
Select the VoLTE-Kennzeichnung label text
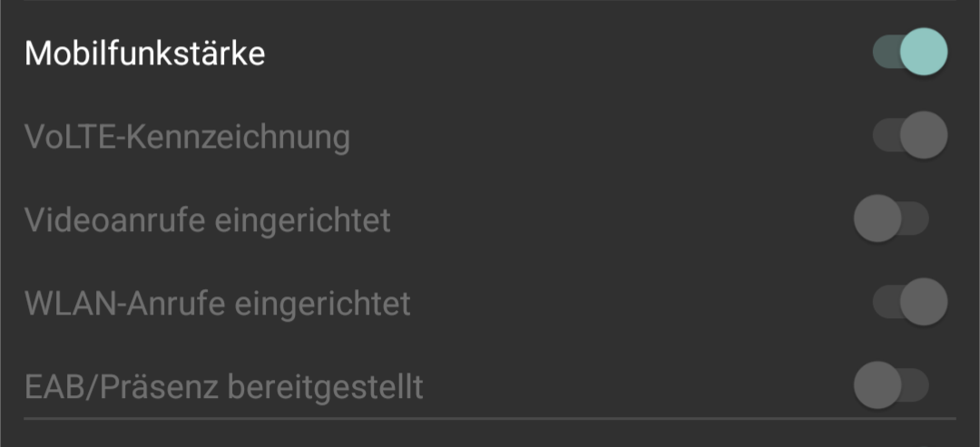point(187,137)
